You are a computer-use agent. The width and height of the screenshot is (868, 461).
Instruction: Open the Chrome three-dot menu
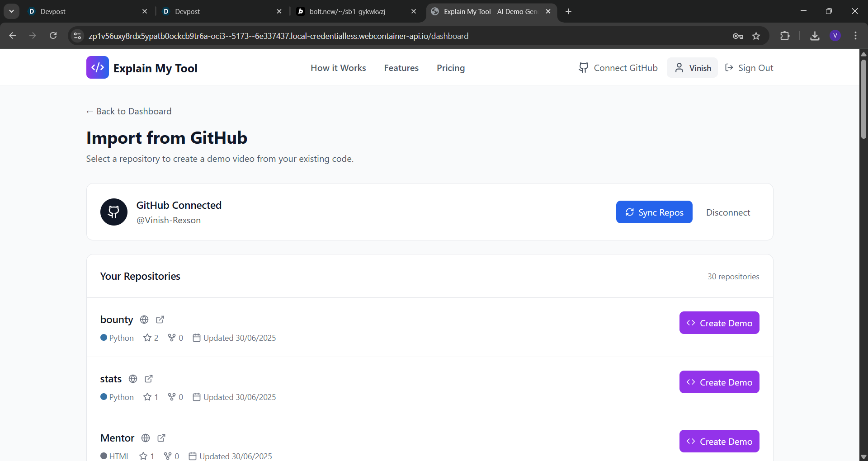coord(856,36)
